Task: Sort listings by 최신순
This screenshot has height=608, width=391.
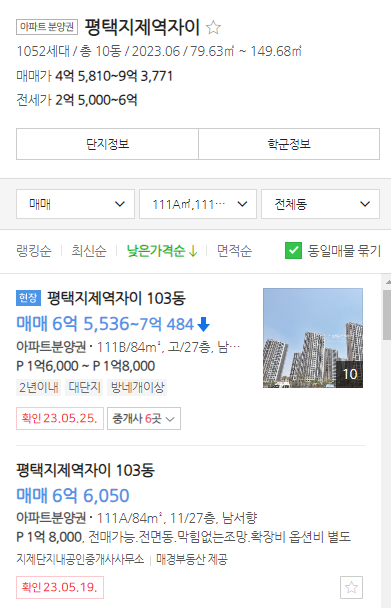Action: click(89, 251)
